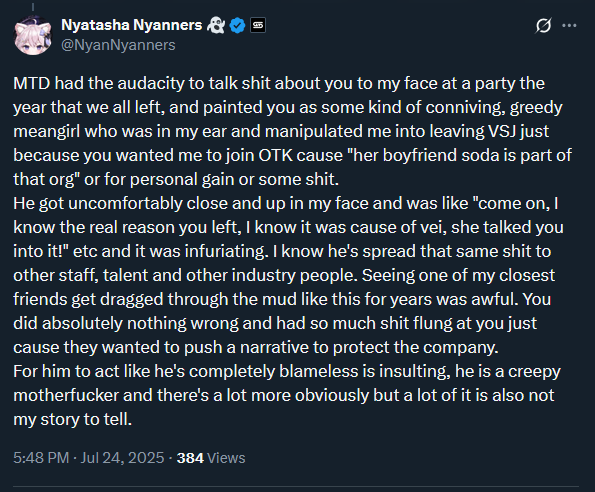Click the closing line my story to tell
Viewport: 595px width, 492px height.
point(72,419)
